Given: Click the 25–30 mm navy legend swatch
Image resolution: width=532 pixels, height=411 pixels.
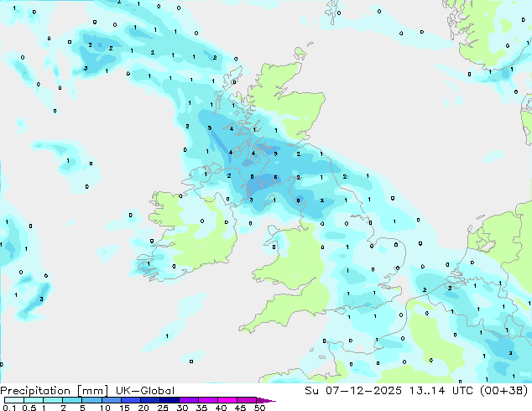Looking at the screenshot, I should tap(170, 400).
